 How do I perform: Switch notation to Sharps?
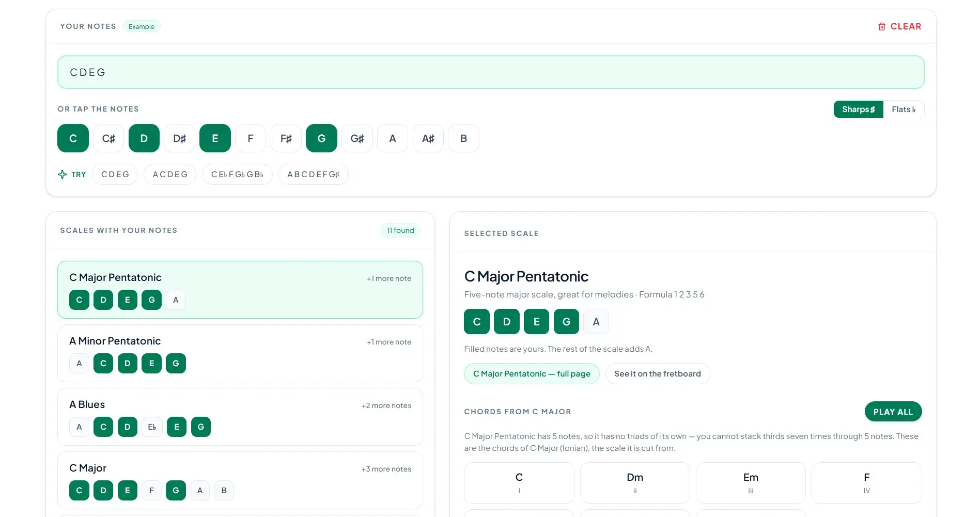[x=859, y=109]
